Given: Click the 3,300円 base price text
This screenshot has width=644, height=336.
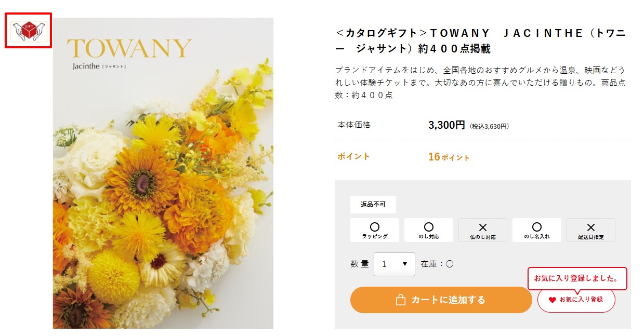Looking at the screenshot, I should pyautogui.click(x=446, y=125).
